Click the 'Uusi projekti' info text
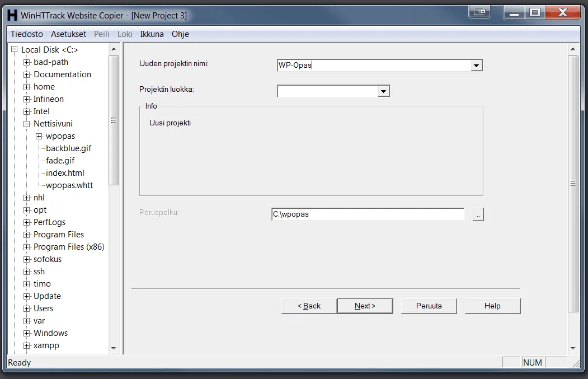This screenshot has height=379, width=588. click(x=170, y=123)
